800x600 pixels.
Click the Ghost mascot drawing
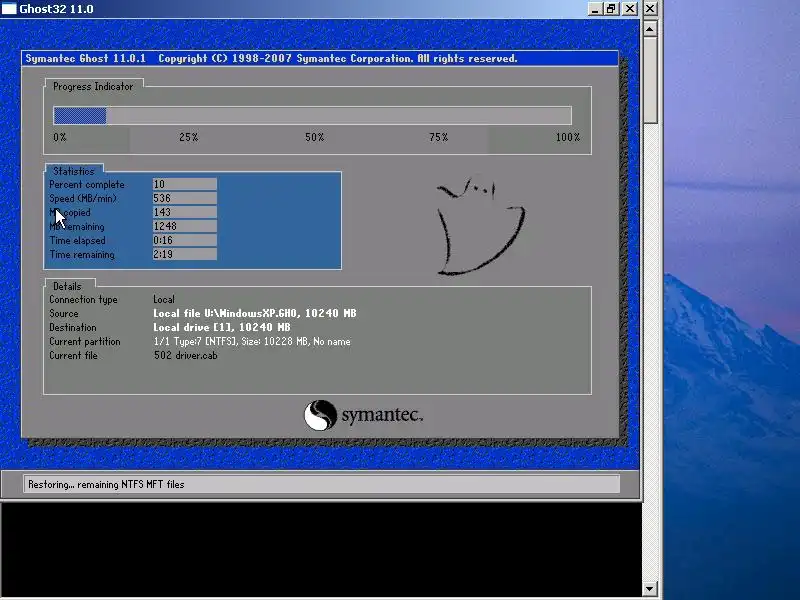click(480, 227)
